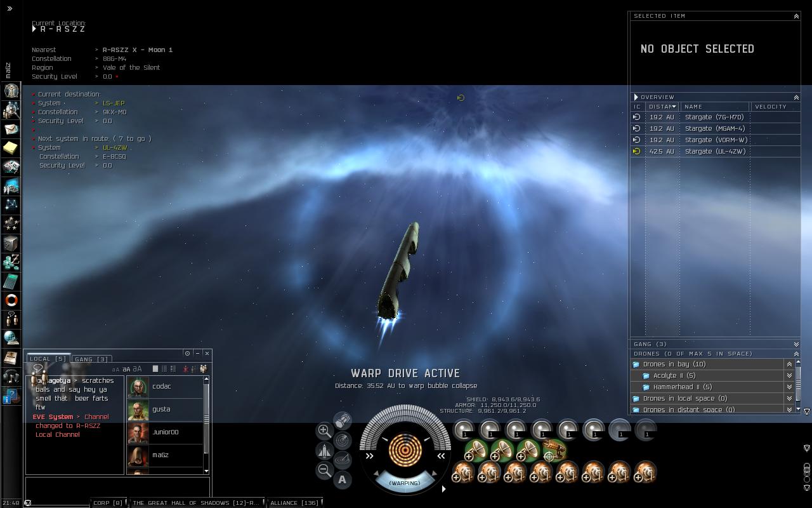Open the globe browser icon in Neocom
812x508 pixels.
(11, 338)
